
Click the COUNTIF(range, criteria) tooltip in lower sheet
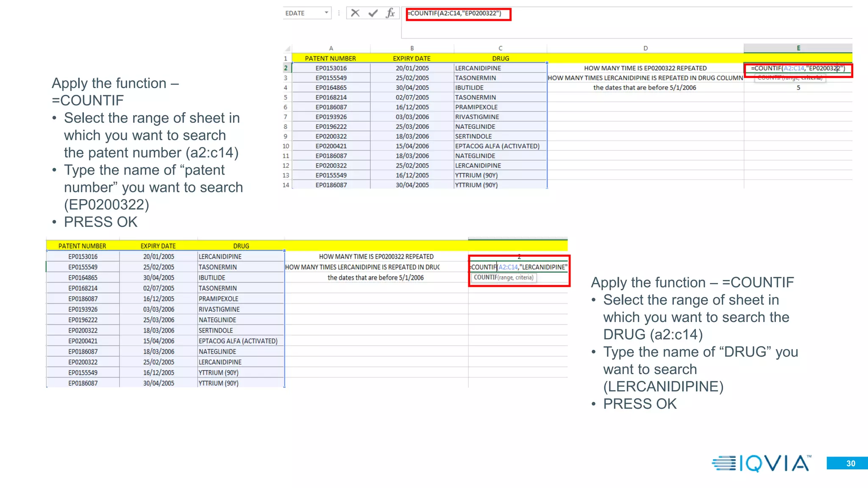(x=504, y=277)
